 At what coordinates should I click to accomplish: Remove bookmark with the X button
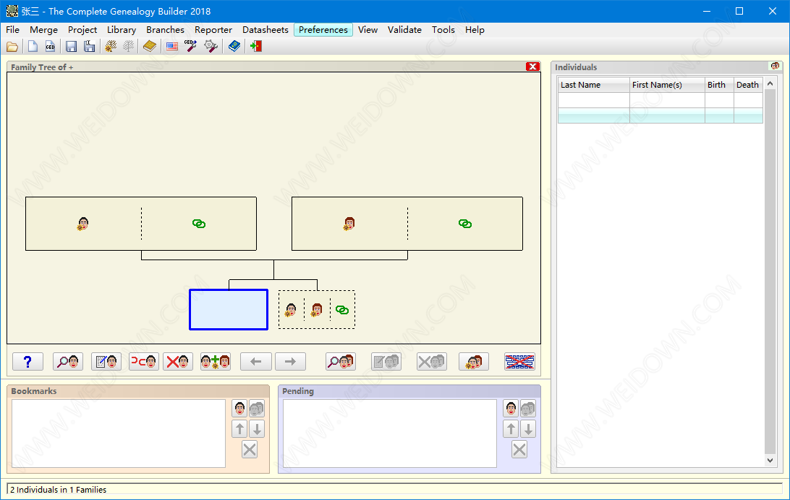(x=249, y=449)
